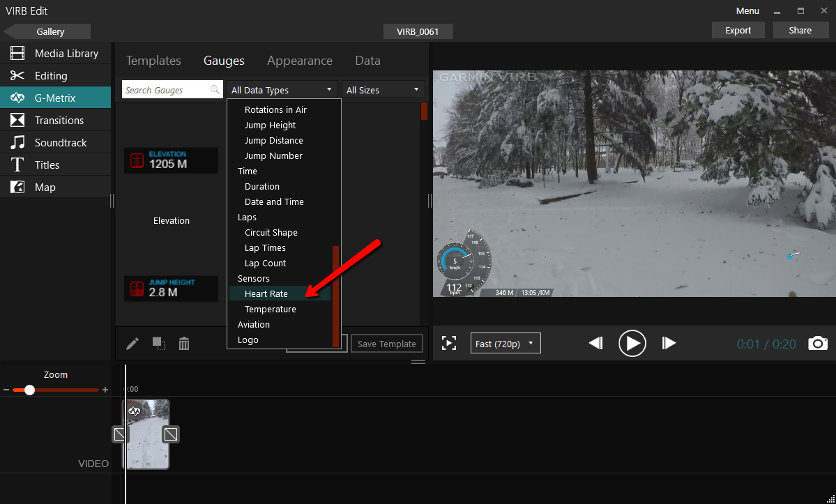The height and width of the screenshot is (504, 836).
Task: Click the trash delete gauge icon
Action: (184, 344)
